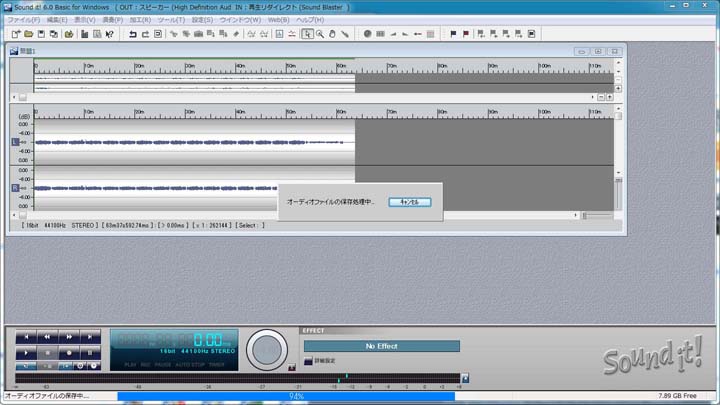Open the No Effect selector box

coord(381,346)
